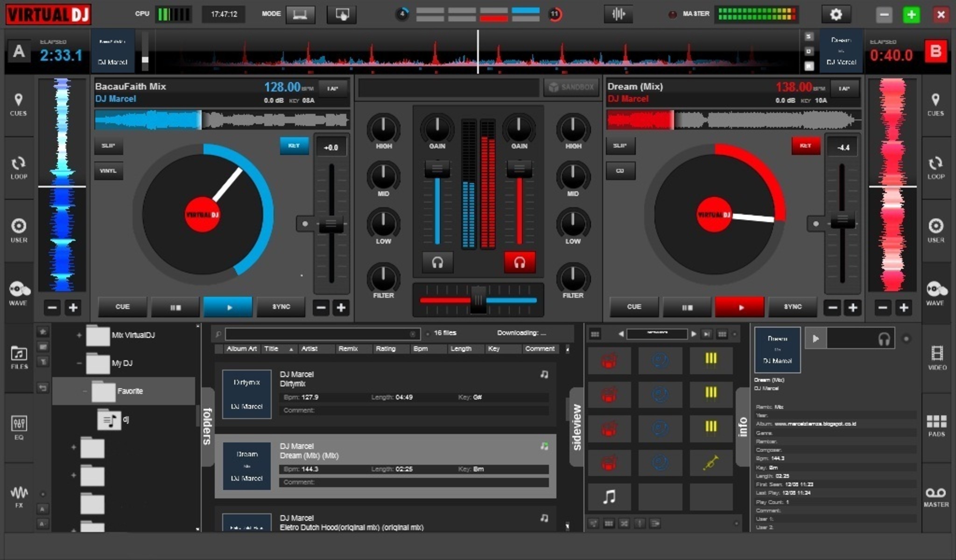Open deck A USER panel
Image resolution: width=956 pixels, height=560 pixels.
click(x=18, y=231)
